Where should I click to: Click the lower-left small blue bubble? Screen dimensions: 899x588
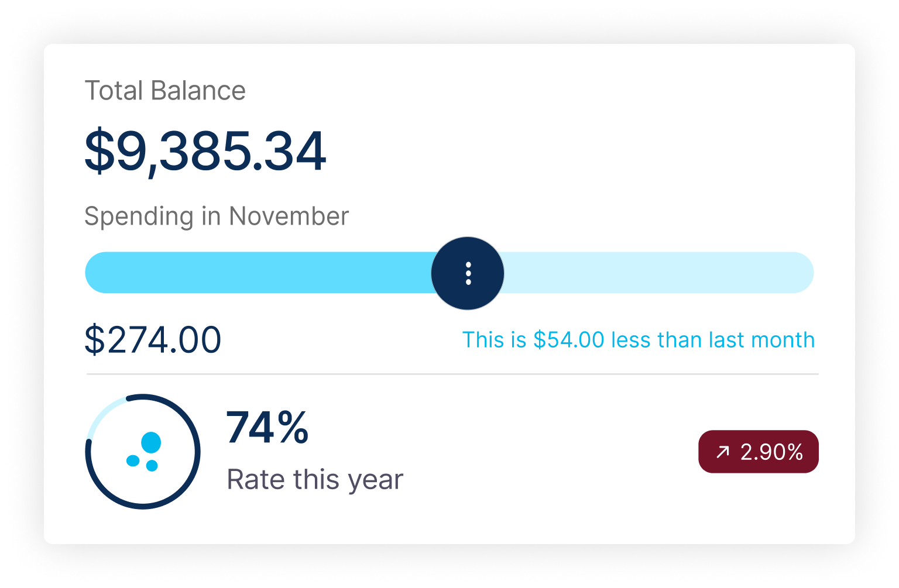pyautogui.click(x=133, y=460)
